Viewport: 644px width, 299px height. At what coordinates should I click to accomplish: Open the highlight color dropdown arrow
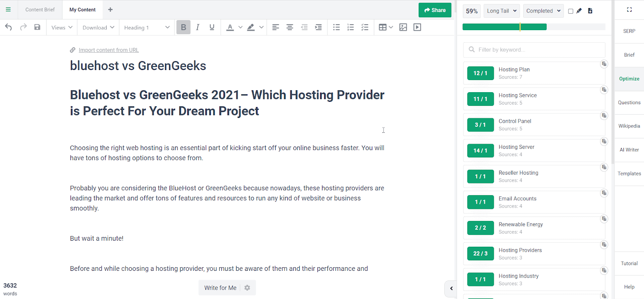(261, 27)
